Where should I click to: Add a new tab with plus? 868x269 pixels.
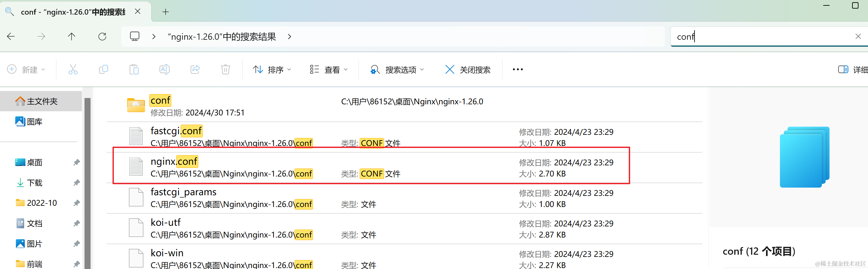(x=166, y=12)
